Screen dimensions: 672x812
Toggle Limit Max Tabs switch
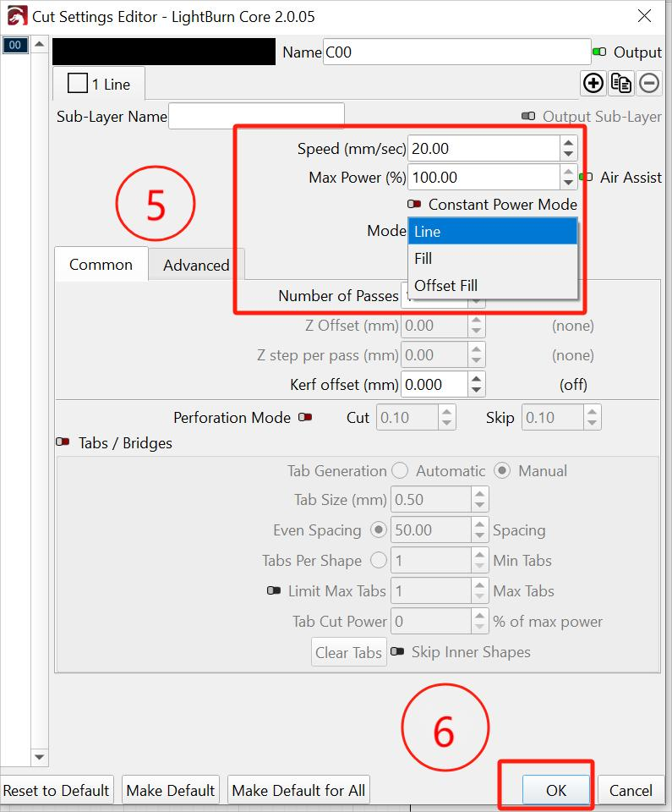point(273,590)
